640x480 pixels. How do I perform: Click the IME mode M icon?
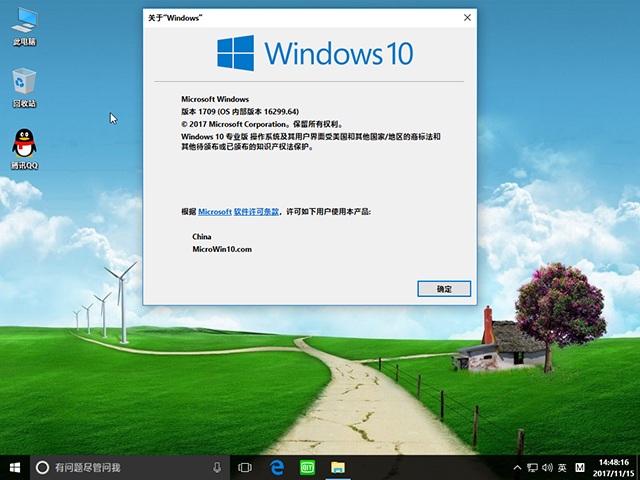(x=580, y=467)
